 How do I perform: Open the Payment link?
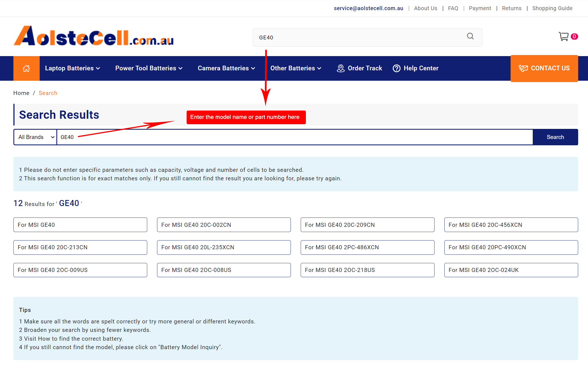coord(480,8)
